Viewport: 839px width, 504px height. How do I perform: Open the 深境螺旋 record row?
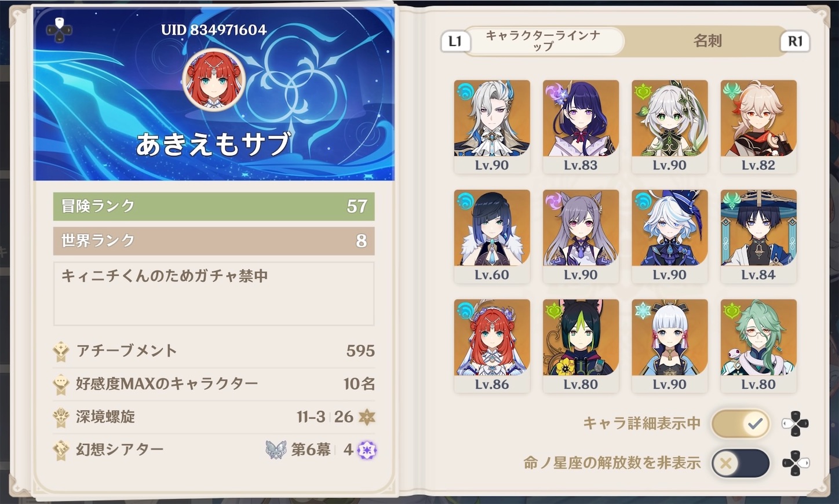pos(214,417)
